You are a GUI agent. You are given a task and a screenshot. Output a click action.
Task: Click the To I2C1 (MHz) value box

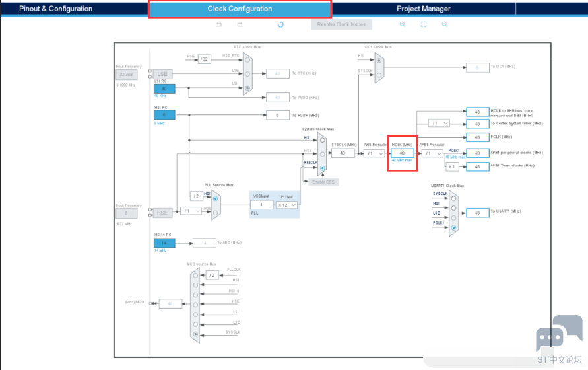(478, 67)
